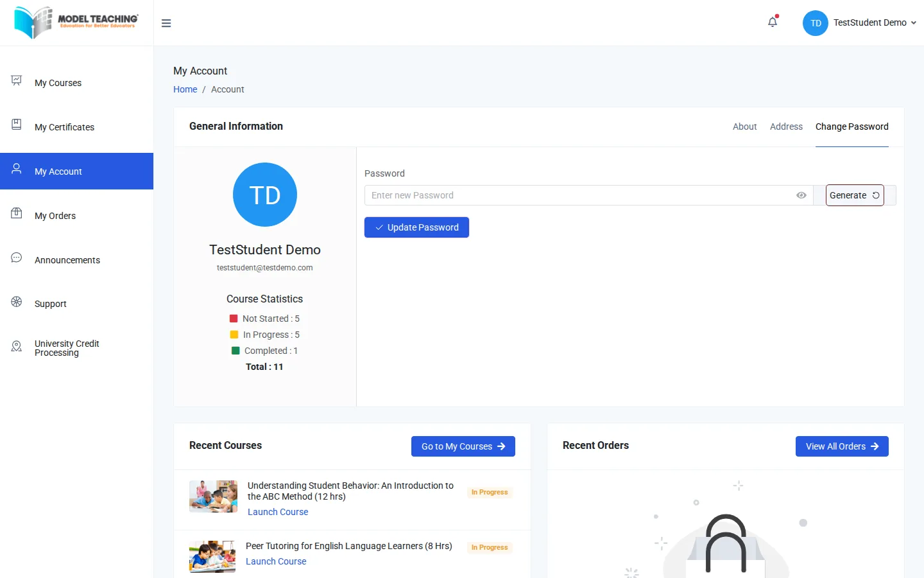Launch the Peer Tutoring course

click(x=276, y=561)
